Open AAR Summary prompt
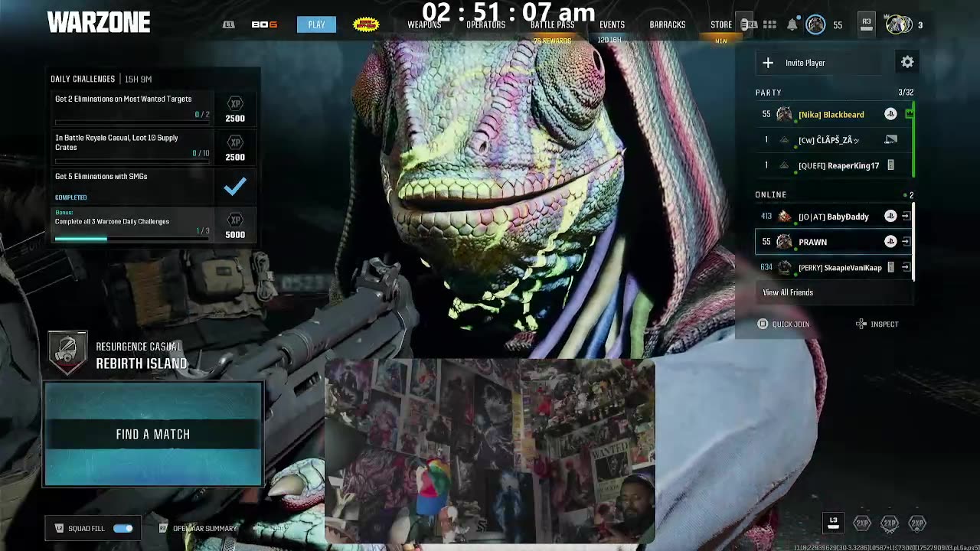 tap(197, 528)
